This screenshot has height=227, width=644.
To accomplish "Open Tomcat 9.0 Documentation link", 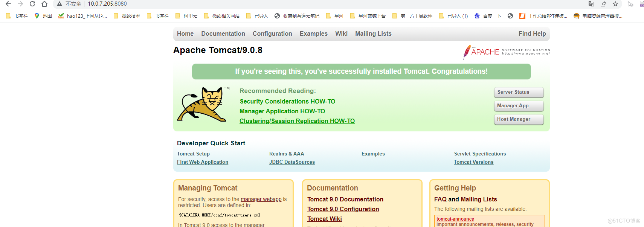I will [x=345, y=199].
